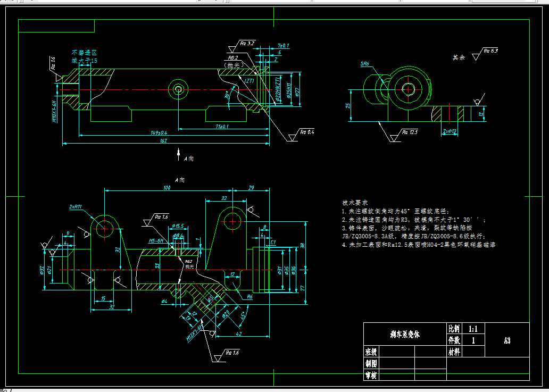Screen dimensions: 549x392
Task: Select the 2xR11 radius callout
Action: point(76,207)
